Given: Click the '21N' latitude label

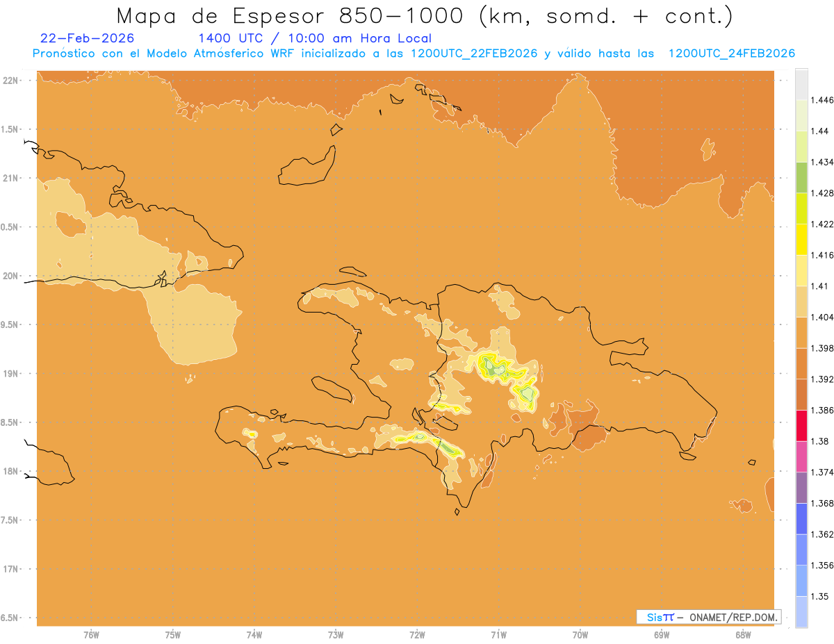Looking at the screenshot, I should (x=12, y=178).
